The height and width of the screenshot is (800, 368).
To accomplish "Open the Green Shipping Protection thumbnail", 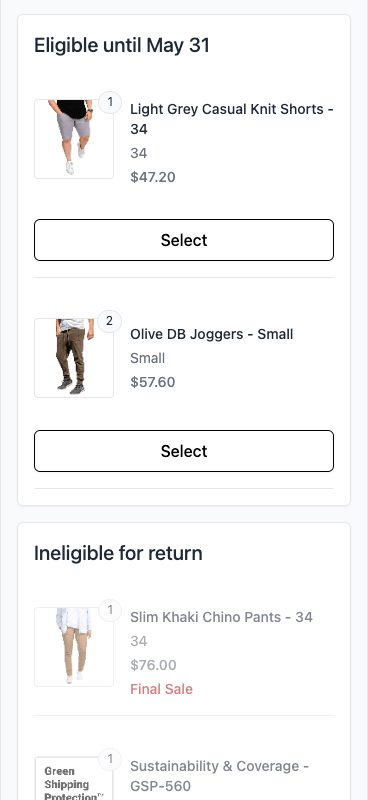I will point(74,778).
